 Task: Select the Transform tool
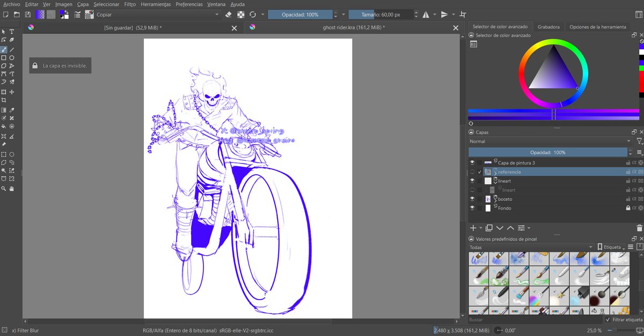pyautogui.click(x=4, y=92)
